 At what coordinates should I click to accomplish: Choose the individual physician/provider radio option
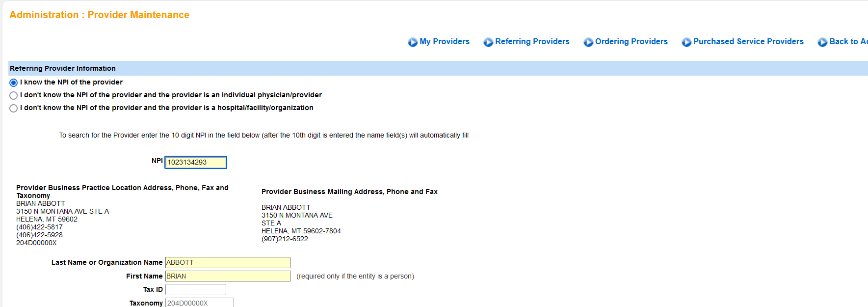(x=14, y=95)
